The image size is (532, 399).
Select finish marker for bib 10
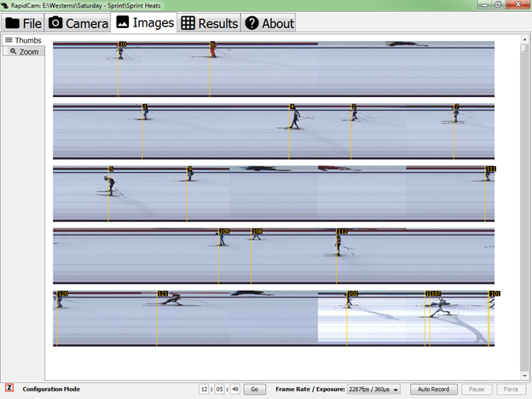coord(122,44)
